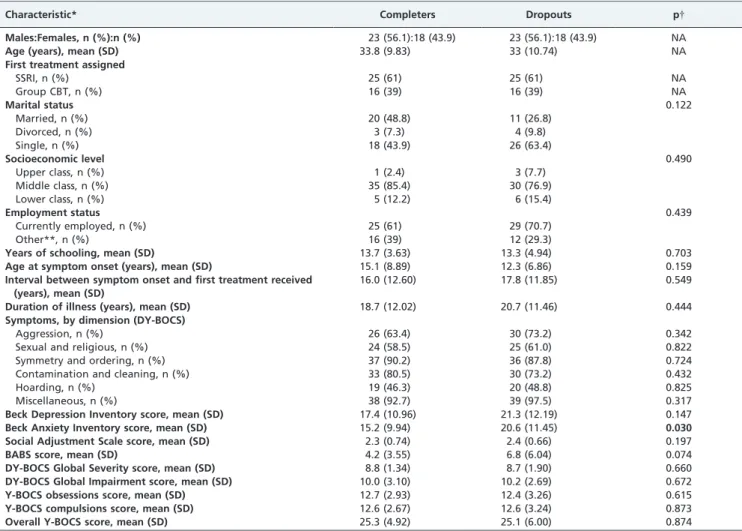742x531 pixels.
Task: Click Completers value '35 (85.4)' for Middle class
Action: tap(389, 186)
